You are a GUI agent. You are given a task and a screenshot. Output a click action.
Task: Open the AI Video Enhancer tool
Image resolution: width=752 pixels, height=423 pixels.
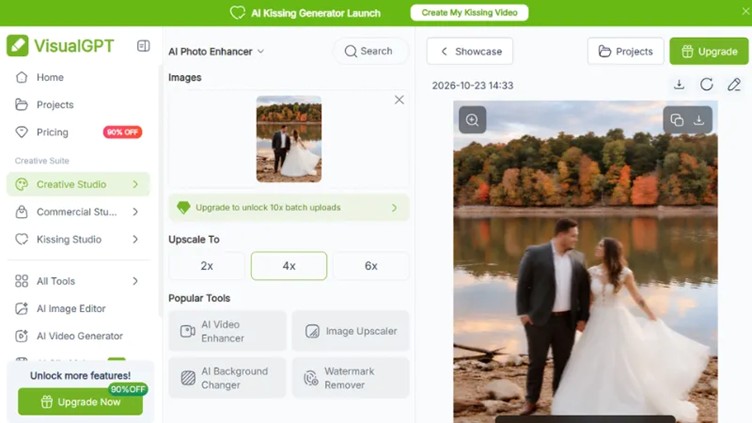[227, 331]
